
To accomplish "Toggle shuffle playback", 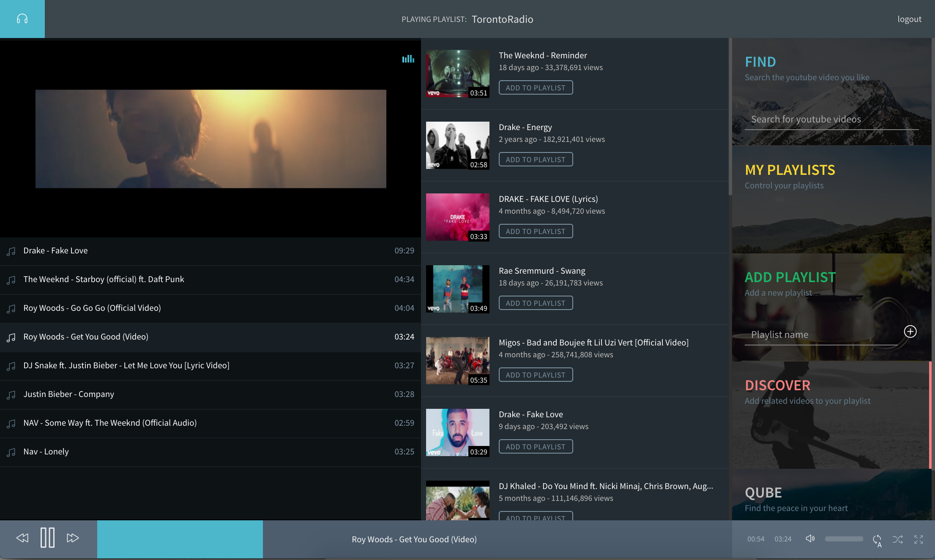I will pos(898,539).
